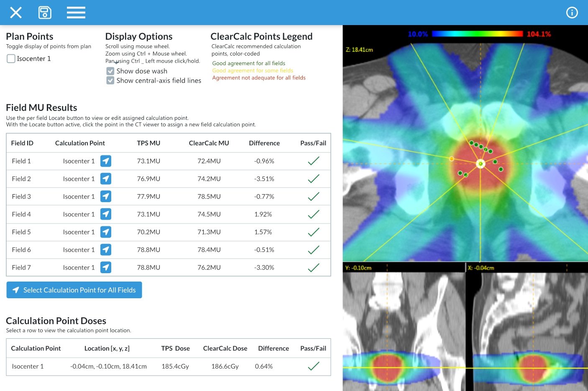588x391 pixels.
Task: Click the save disk icon in header
Action: click(45, 13)
